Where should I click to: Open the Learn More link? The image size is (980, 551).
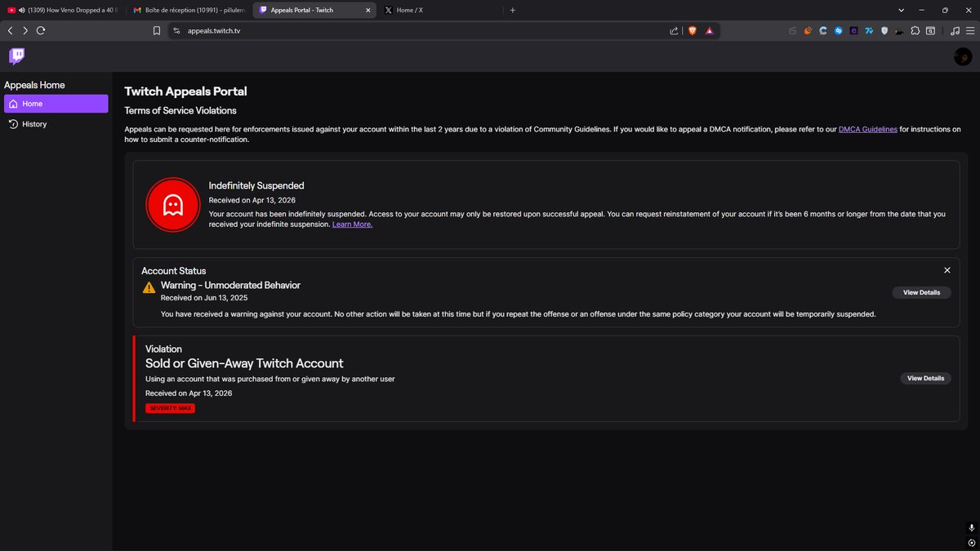point(352,224)
